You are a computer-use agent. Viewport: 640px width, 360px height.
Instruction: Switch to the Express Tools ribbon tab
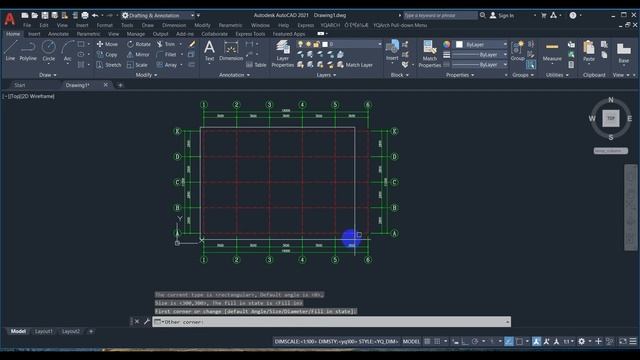(x=250, y=34)
